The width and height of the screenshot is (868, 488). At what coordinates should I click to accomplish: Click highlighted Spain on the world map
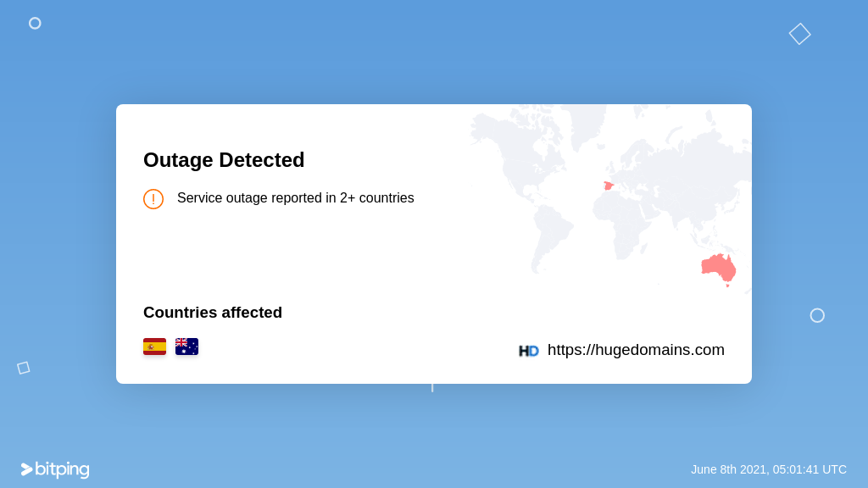pos(609,186)
